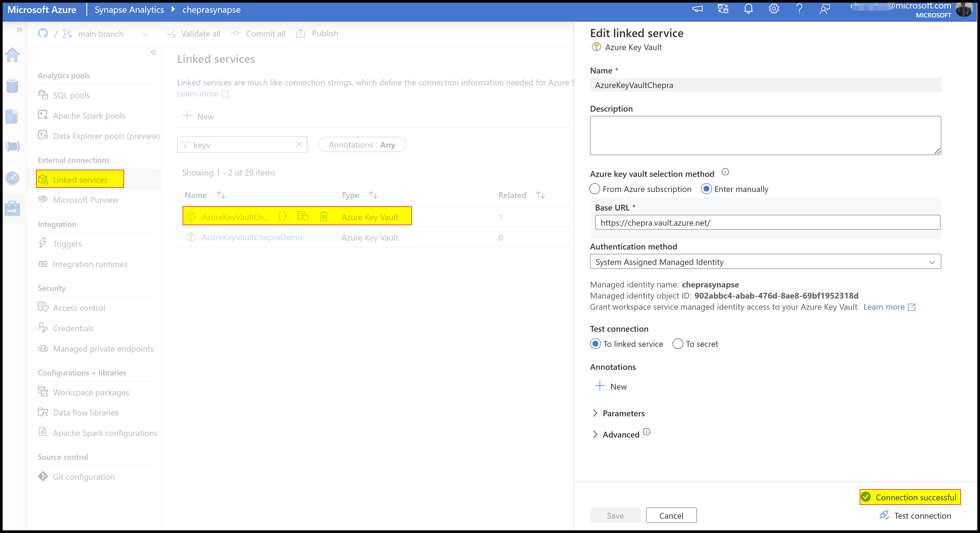Add New annotation
Viewport: 980px width, 533px height.
tap(611, 386)
